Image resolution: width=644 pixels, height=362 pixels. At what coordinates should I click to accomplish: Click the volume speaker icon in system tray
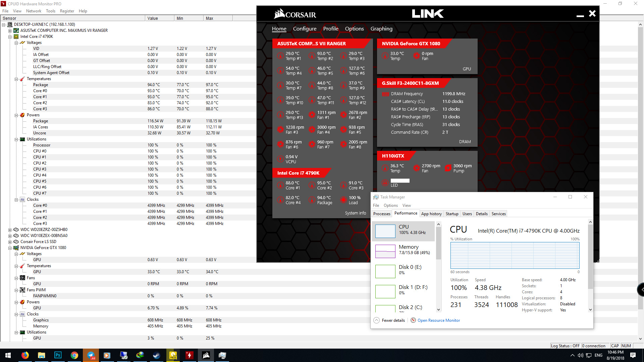pos(581,355)
